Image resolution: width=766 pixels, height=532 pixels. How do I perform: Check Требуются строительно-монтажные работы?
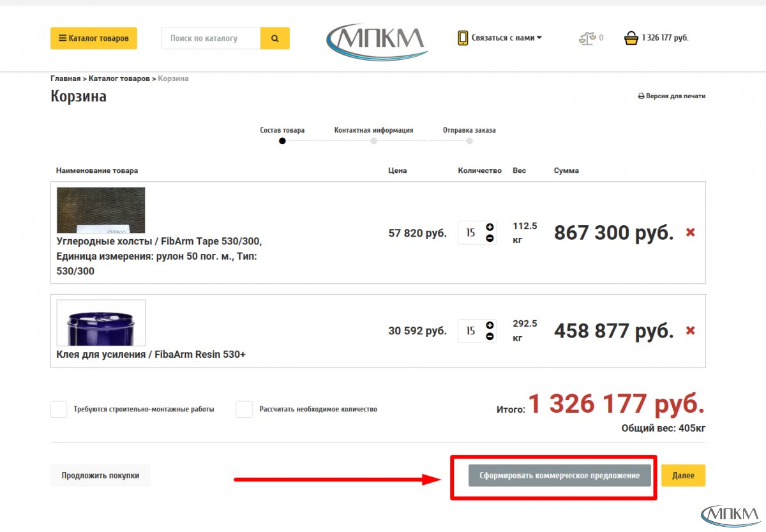coord(59,410)
